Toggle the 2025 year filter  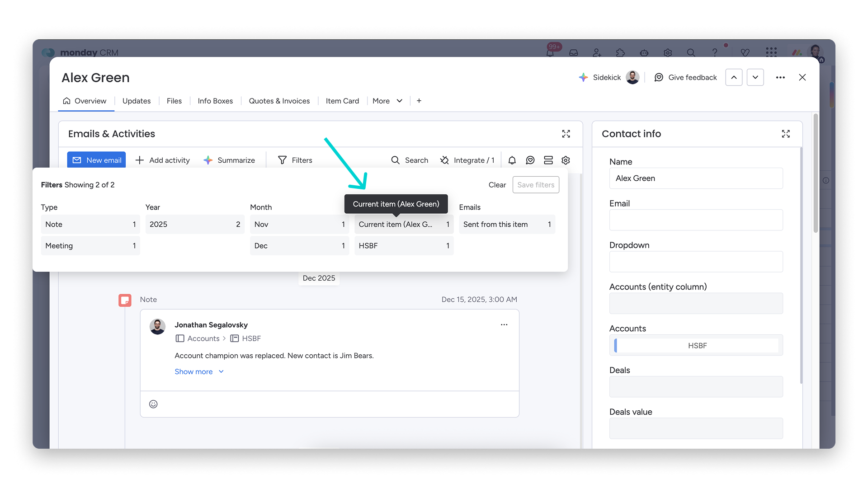point(195,224)
